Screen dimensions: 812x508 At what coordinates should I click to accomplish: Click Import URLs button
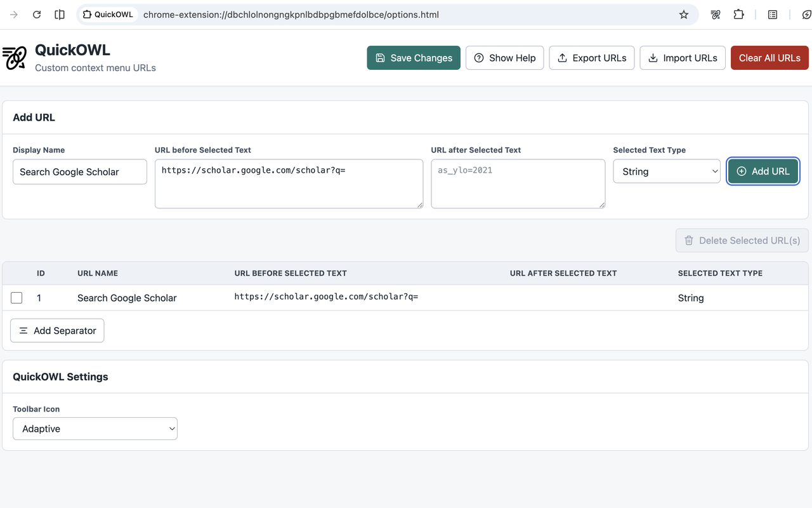pyautogui.click(x=683, y=58)
